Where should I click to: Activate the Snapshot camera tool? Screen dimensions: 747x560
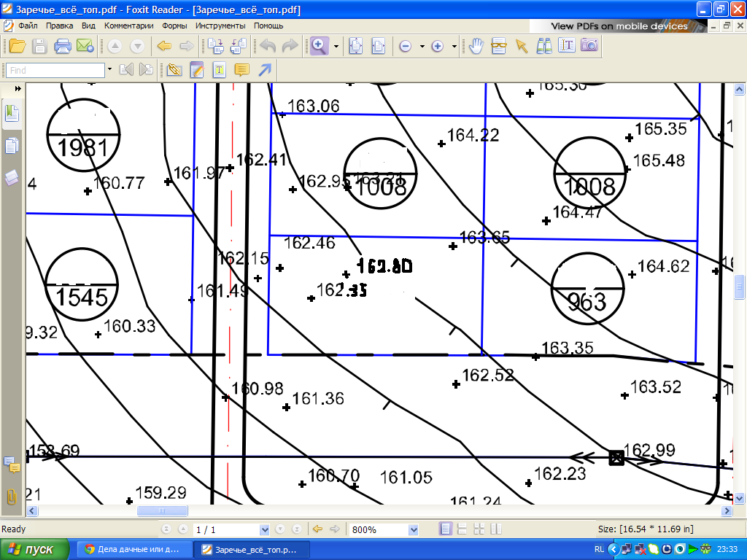coord(589,46)
